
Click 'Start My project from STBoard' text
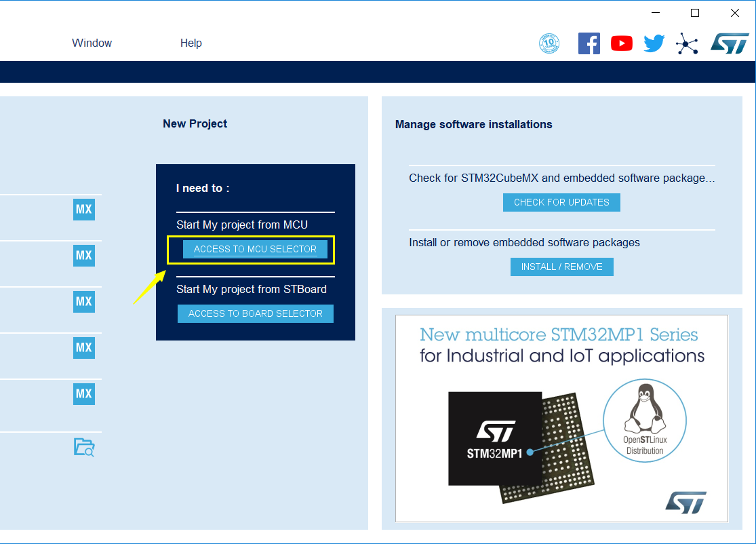251,289
